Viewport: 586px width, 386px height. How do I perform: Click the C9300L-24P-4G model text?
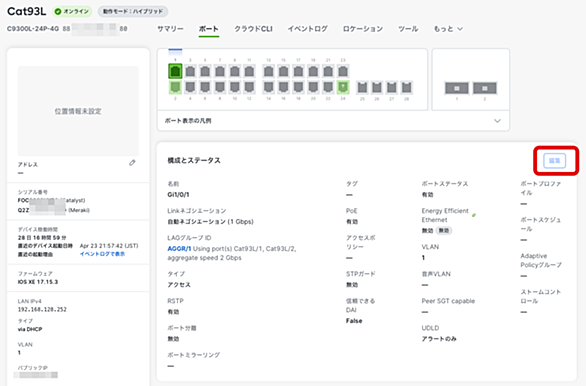[33, 29]
